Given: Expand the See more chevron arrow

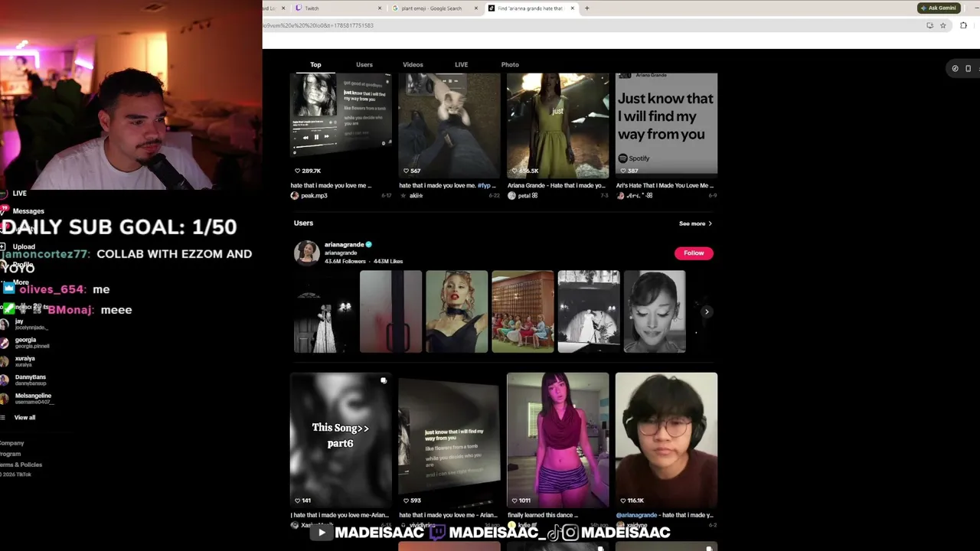Looking at the screenshot, I should coord(710,223).
